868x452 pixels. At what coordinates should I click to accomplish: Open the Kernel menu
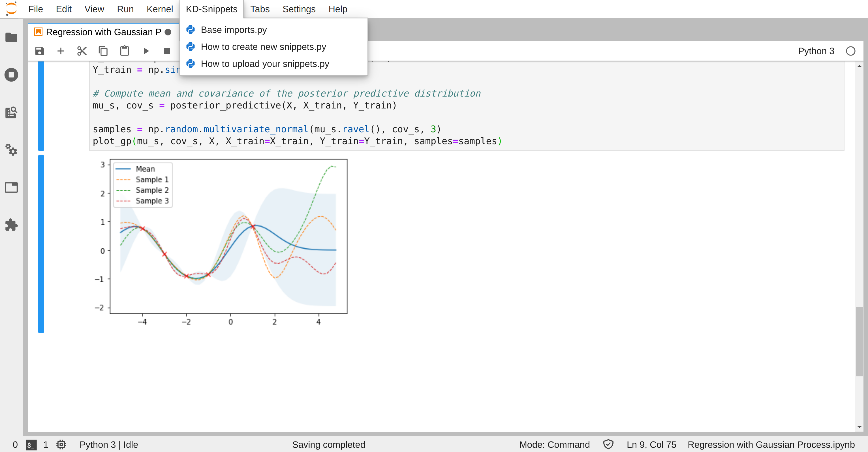(x=160, y=9)
